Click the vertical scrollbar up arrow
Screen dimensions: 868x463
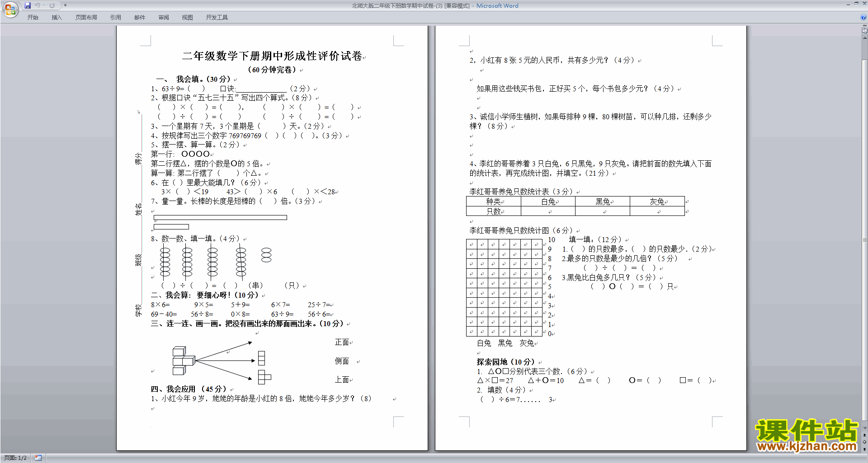pos(865,38)
